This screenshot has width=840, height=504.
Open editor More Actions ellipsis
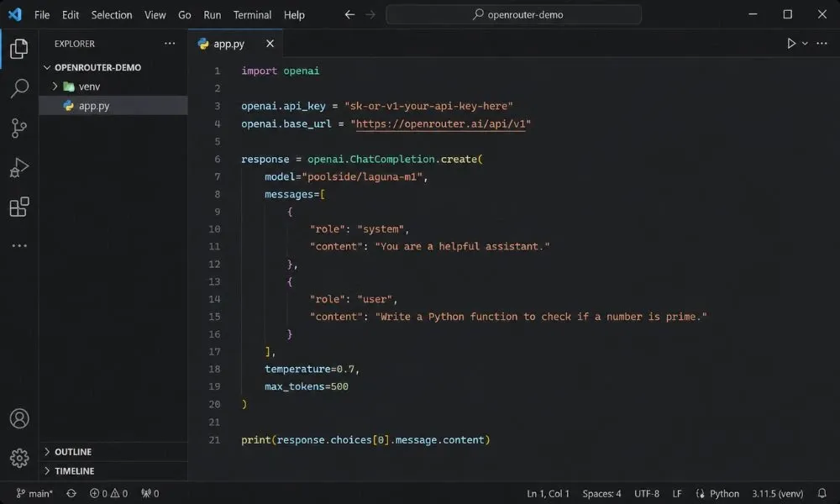[x=822, y=44]
